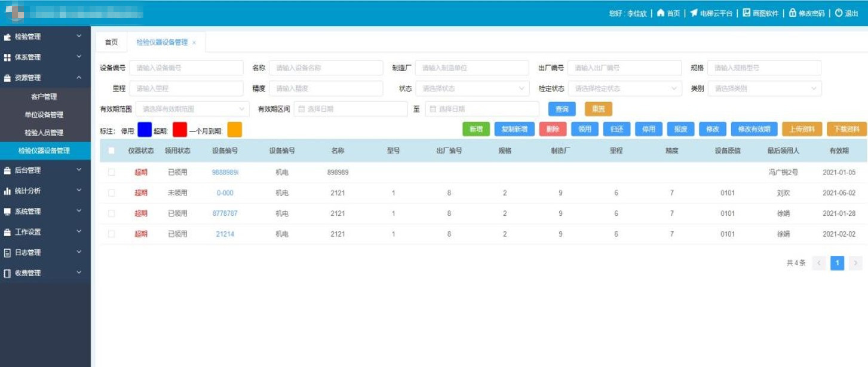Click the orange 重置 reset button
868x367 pixels.
(x=599, y=109)
